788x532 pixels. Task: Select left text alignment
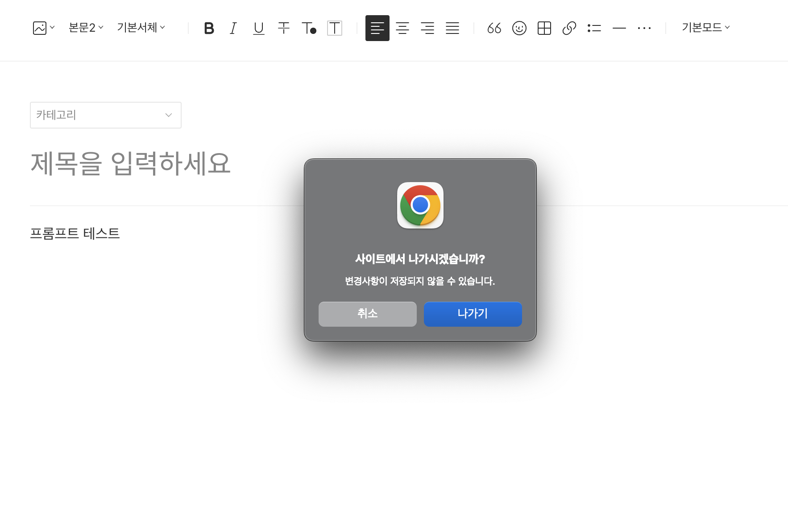[x=377, y=28]
